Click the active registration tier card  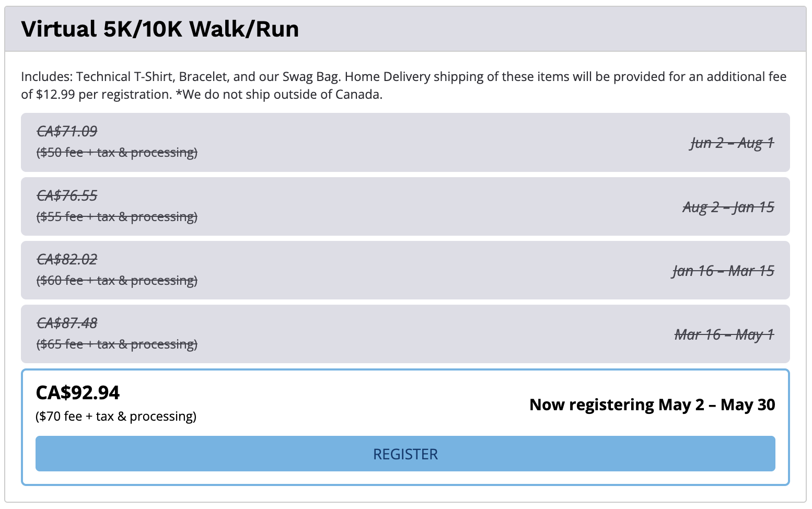(405, 427)
